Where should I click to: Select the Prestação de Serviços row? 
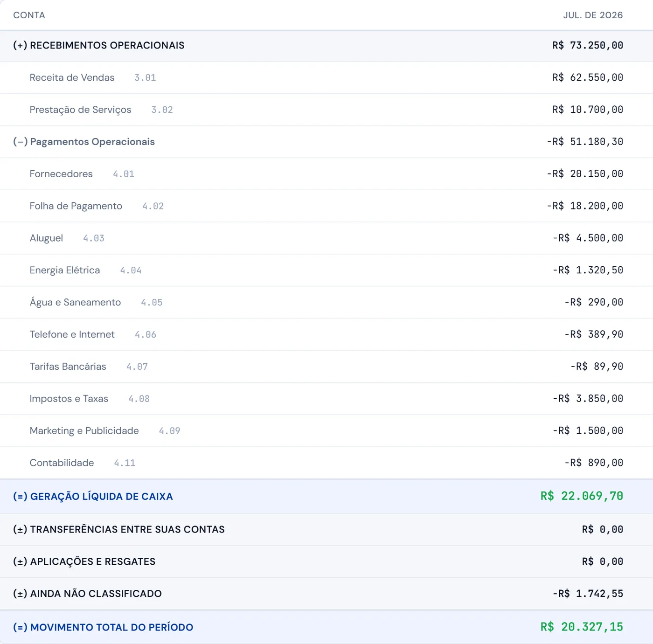click(x=326, y=110)
